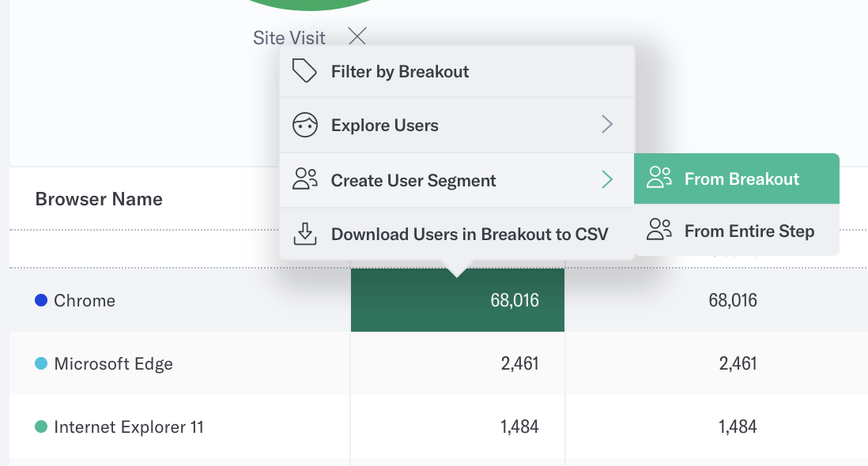Click the last 1,484 Internet Explorer cell
868x466 pixels.
coord(738,427)
